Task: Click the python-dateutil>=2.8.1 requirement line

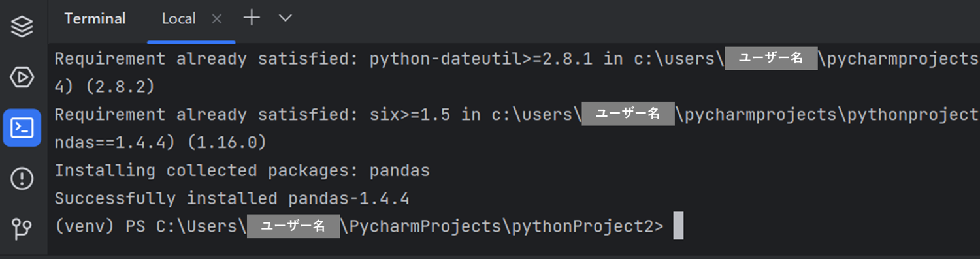Action: [516, 59]
